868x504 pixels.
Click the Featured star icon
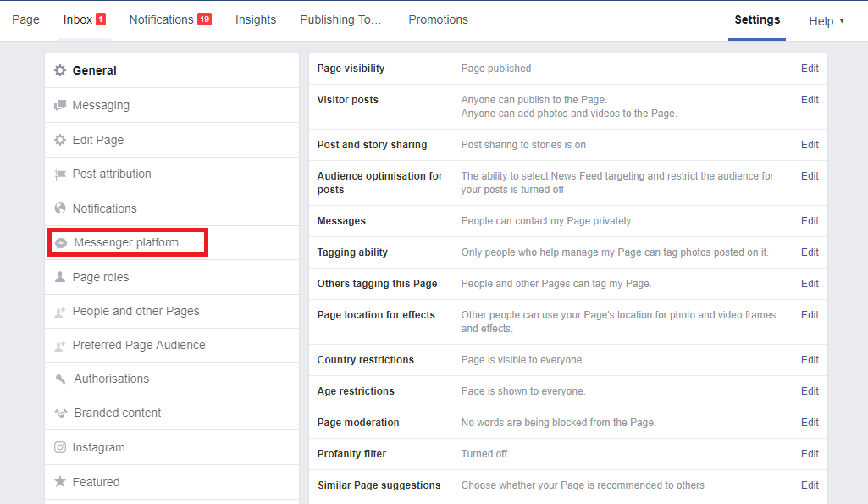tap(60, 482)
